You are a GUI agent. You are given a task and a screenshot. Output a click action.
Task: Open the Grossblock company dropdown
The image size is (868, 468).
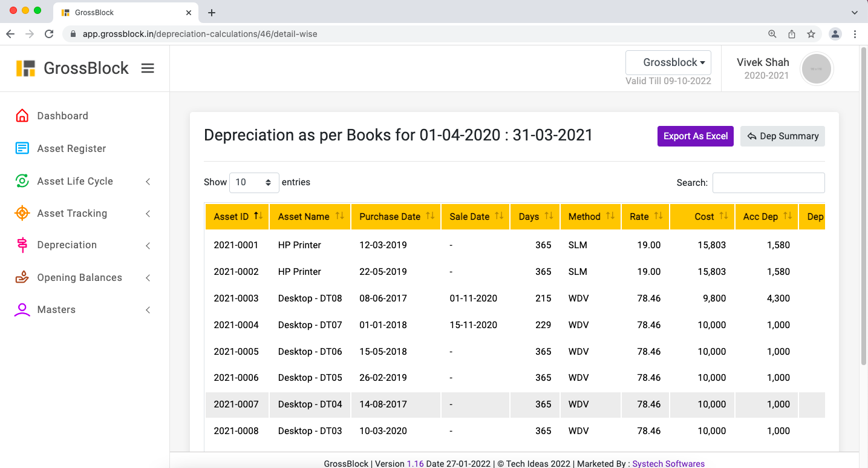pyautogui.click(x=668, y=62)
